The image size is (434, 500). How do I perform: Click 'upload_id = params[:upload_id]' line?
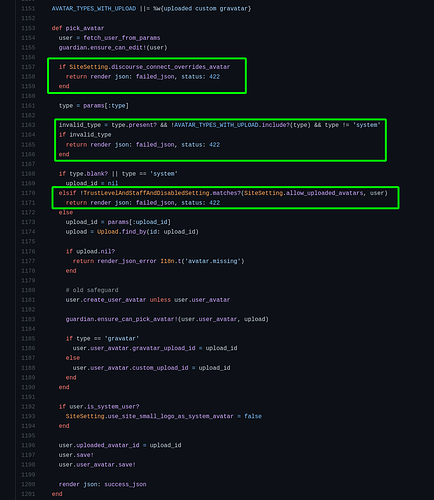tap(118, 222)
